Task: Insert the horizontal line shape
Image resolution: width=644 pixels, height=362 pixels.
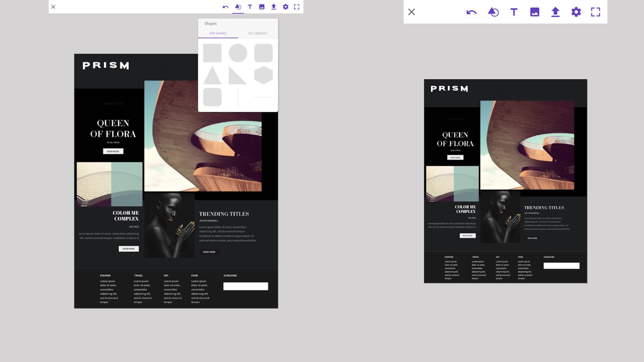Action: [264, 97]
